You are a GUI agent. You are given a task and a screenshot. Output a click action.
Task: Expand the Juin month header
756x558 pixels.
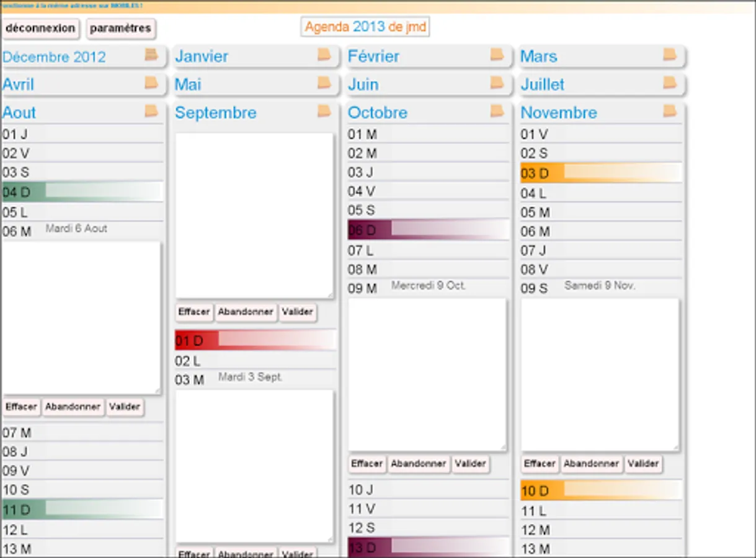[x=363, y=84]
